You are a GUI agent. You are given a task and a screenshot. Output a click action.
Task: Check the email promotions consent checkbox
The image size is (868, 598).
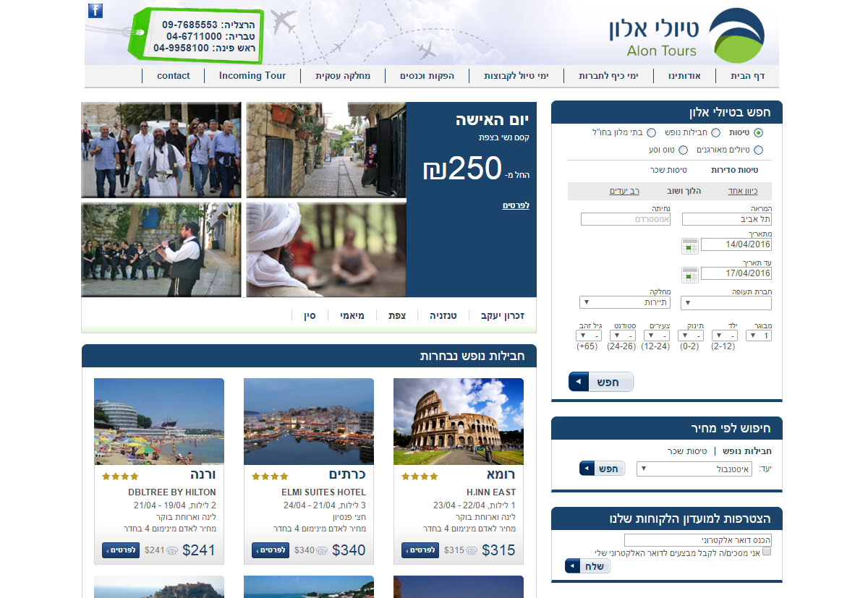click(767, 551)
